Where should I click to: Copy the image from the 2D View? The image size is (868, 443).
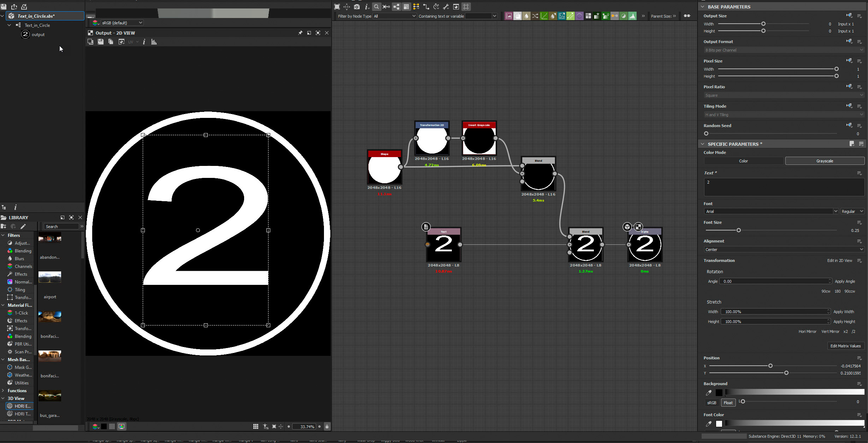click(111, 42)
